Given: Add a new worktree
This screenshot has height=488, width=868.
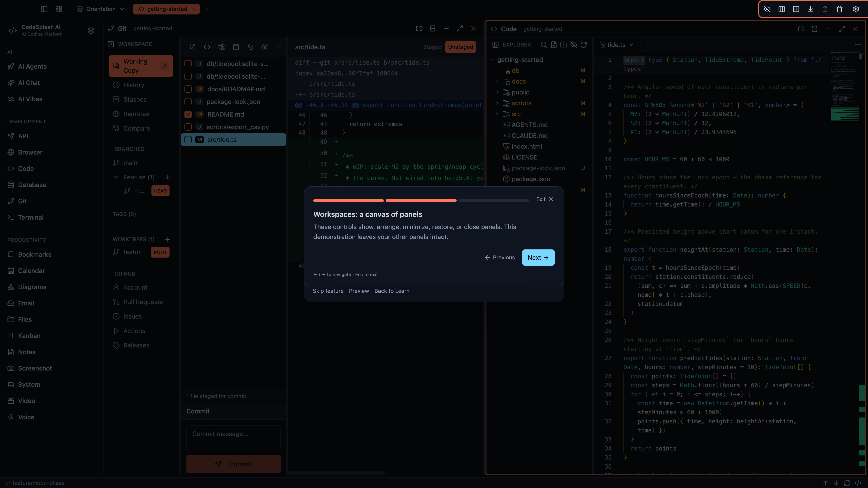Looking at the screenshot, I should (167, 239).
